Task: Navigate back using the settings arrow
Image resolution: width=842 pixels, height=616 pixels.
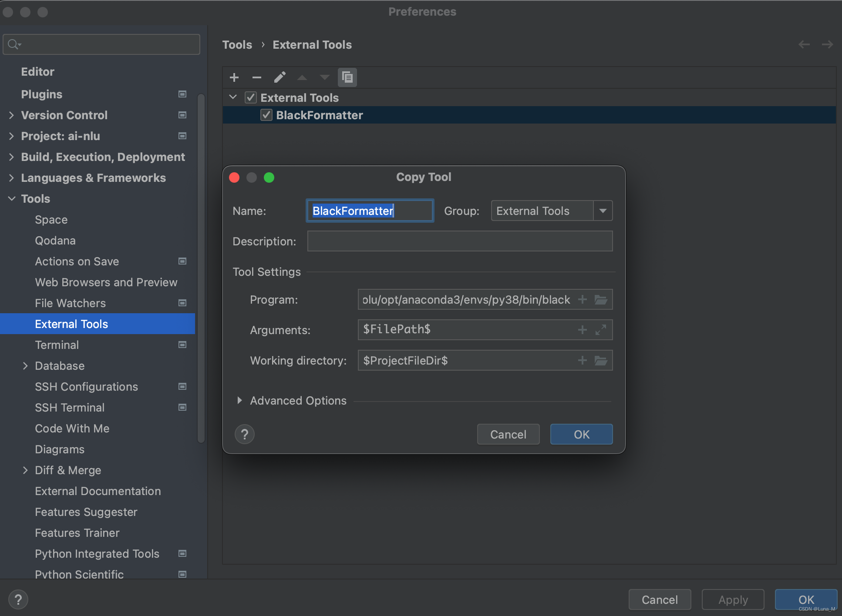Action: pyautogui.click(x=804, y=44)
